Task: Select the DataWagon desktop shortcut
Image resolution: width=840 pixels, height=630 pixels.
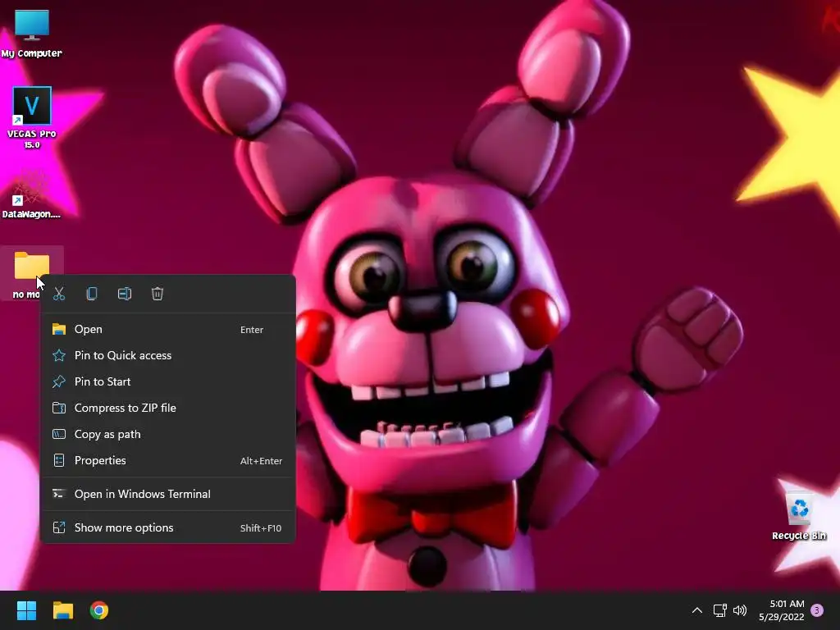Action: pyautogui.click(x=31, y=195)
